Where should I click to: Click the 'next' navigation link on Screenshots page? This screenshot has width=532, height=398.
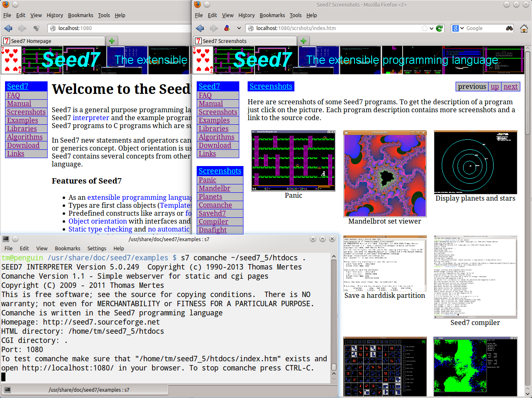(x=510, y=86)
